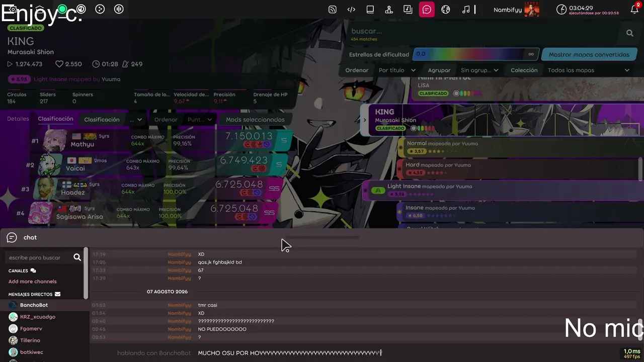Click mapper name Yuuma in beatmap info

pyautogui.click(x=111, y=79)
